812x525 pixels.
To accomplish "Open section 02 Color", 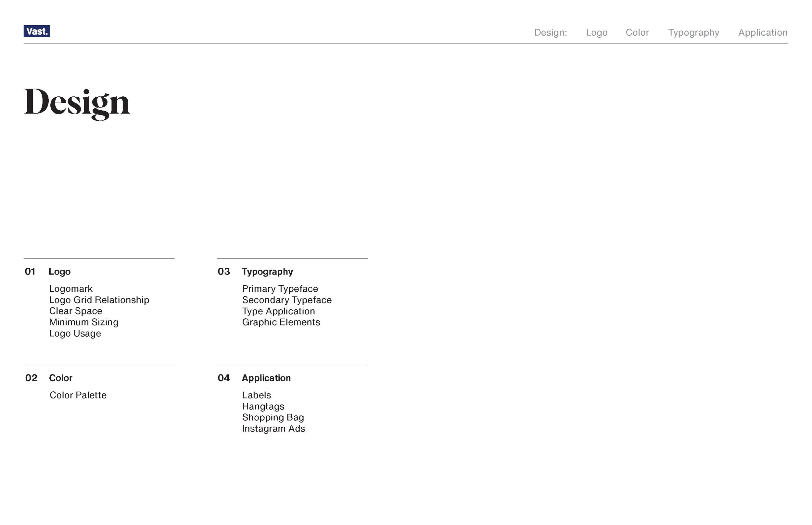I will [61, 378].
